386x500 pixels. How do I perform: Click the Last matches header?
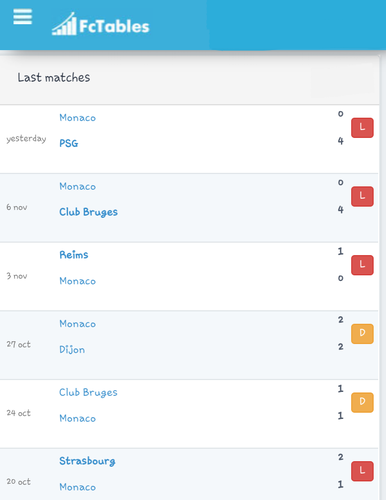click(x=54, y=78)
